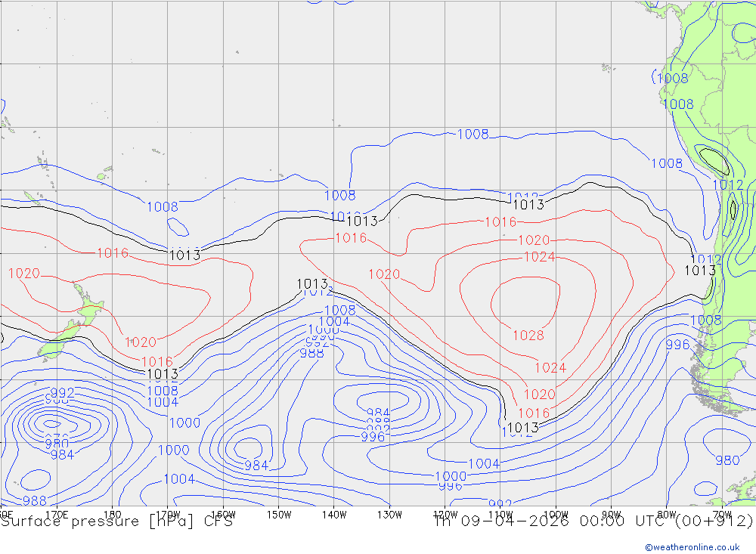The height and width of the screenshot is (554, 756).
Task: Select the 180 longitude label
Action: click(x=113, y=515)
